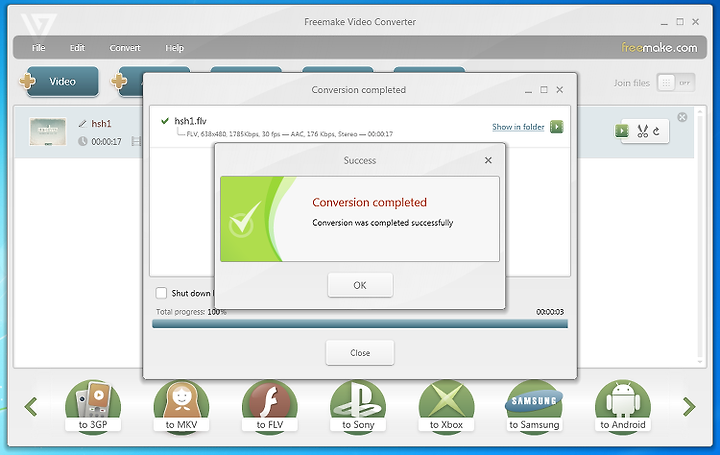Image resolution: width=720 pixels, height=455 pixels.
Task: Minimize the Conversion completed window
Action: coord(529,91)
